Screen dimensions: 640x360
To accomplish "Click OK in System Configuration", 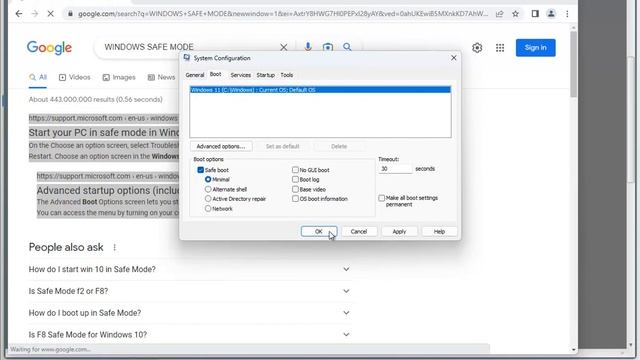I will click(319, 231).
